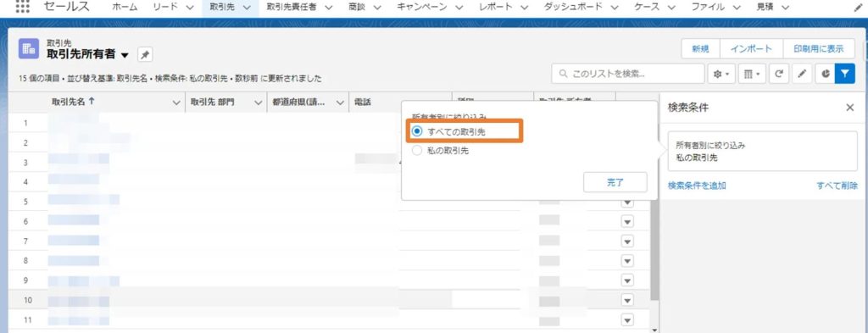Open the 取引先責任者 tab
Screen dimensions: 868x333
pyautogui.click(x=292, y=7)
